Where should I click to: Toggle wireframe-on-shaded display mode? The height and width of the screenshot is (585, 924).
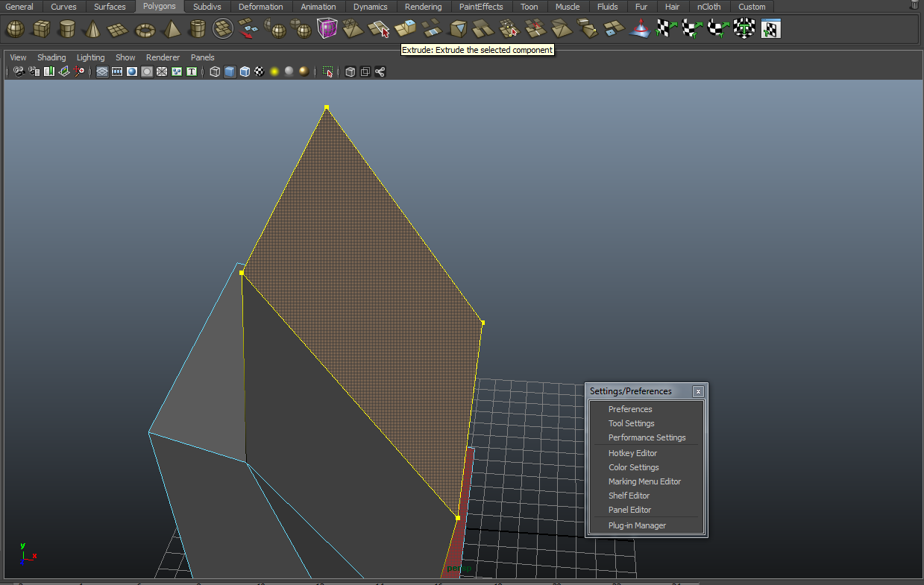click(244, 72)
